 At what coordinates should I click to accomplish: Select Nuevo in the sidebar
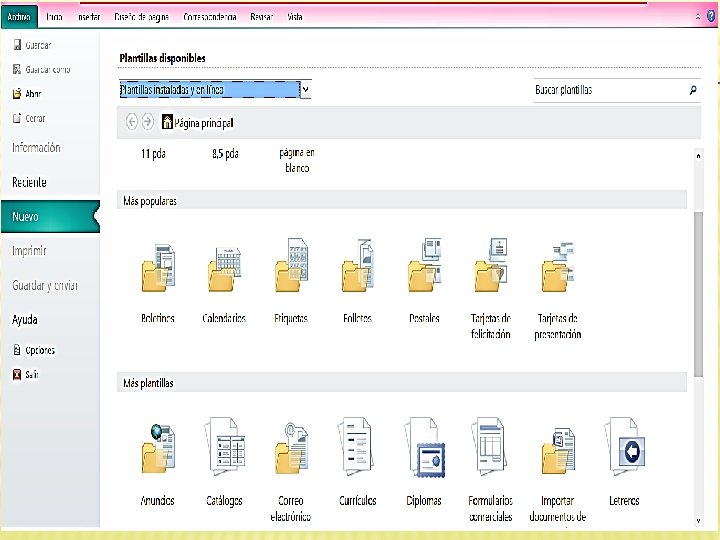[50, 216]
